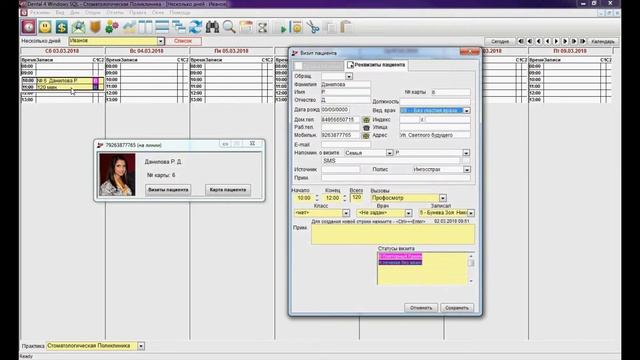
Task: Click the patient photo thumbnail
Action: tap(117, 175)
